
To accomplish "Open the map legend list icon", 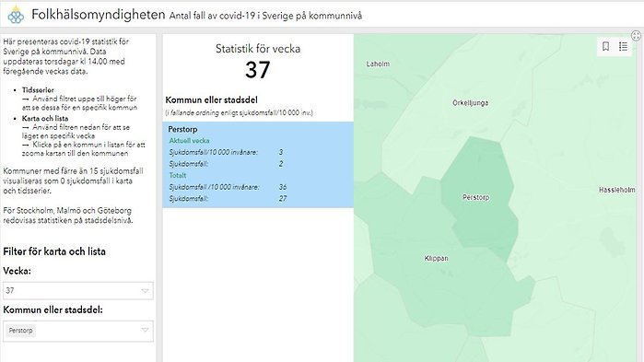I will [623, 46].
